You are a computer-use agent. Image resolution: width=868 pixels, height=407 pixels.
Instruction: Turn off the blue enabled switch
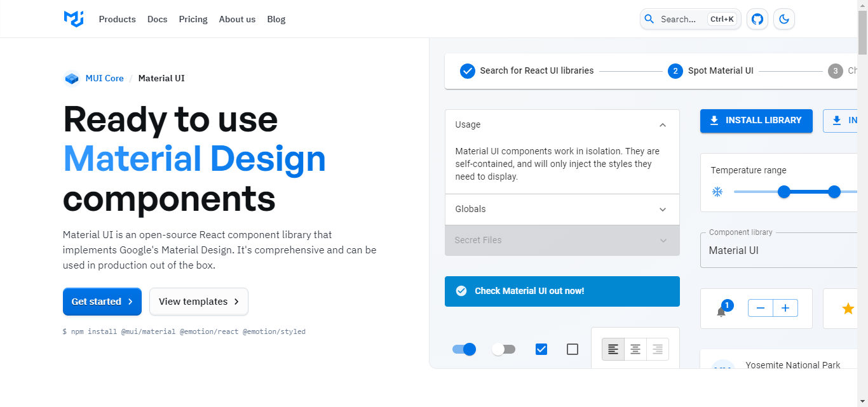(x=465, y=349)
